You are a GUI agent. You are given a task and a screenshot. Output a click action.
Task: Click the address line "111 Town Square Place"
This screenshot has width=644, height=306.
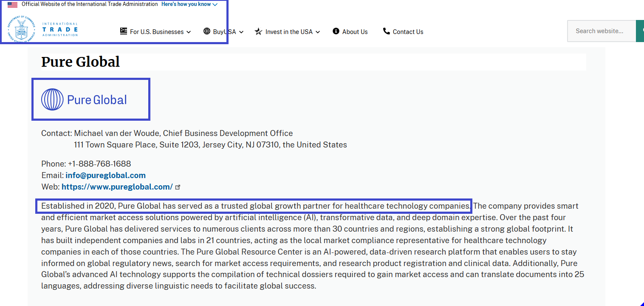[115, 144]
